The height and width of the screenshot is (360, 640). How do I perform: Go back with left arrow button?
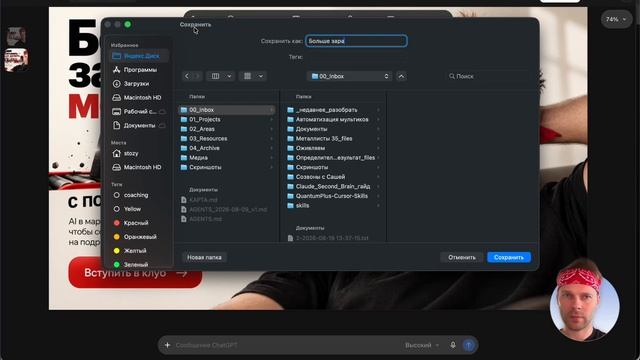(x=187, y=76)
